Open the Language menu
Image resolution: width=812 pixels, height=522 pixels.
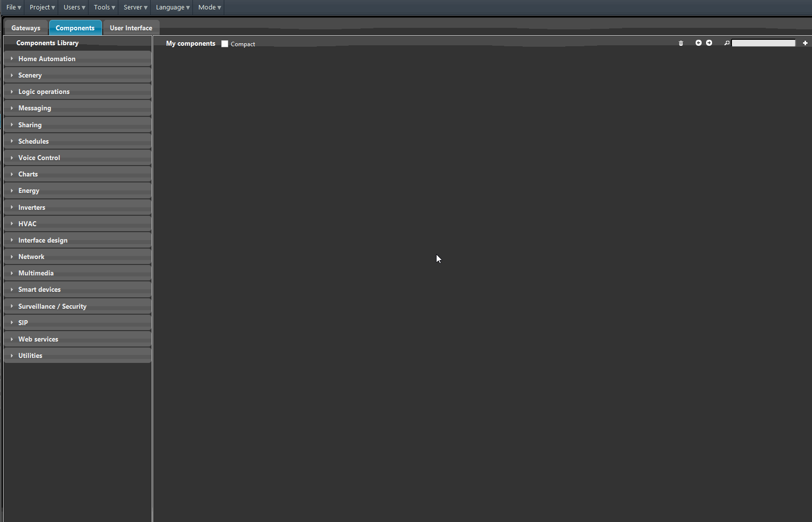173,7
